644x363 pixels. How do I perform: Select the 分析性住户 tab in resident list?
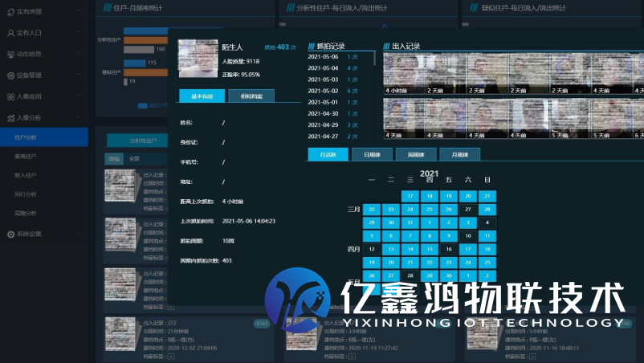pyautogui.click(x=137, y=141)
